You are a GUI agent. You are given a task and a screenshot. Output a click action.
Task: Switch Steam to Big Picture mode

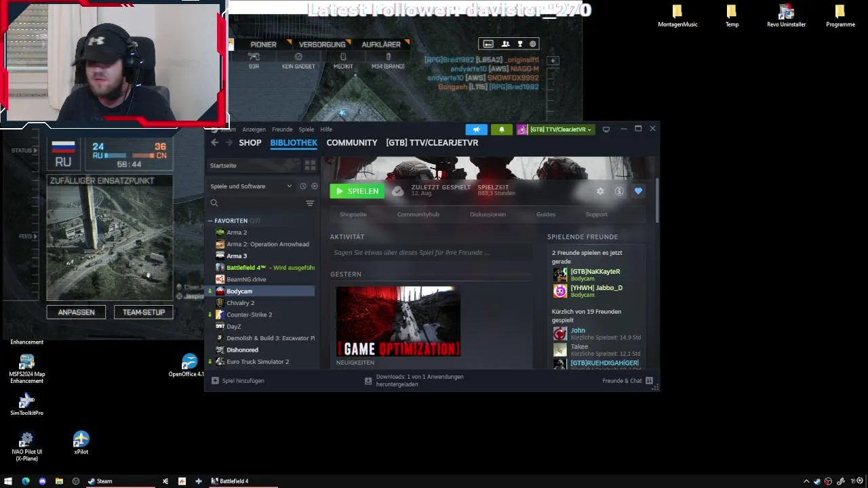pos(606,129)
